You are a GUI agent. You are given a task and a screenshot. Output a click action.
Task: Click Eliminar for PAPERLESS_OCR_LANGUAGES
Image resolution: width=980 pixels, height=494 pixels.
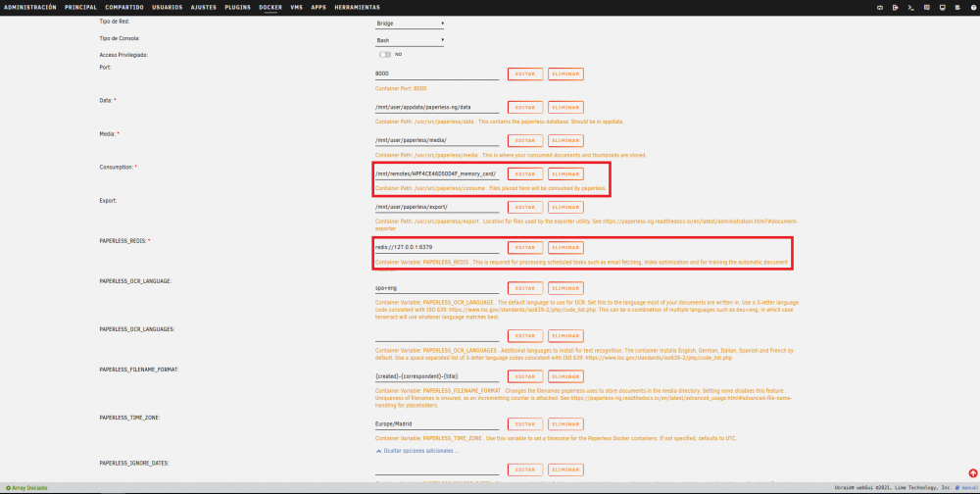[565, 336]
